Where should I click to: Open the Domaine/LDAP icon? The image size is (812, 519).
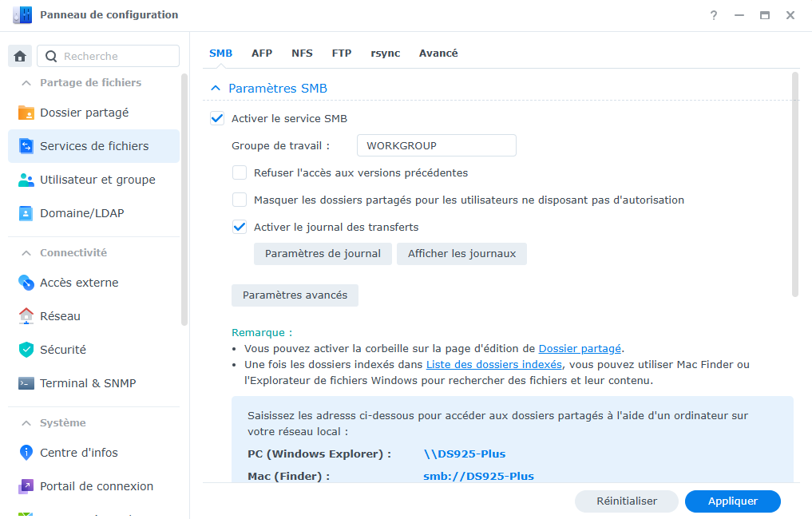pos(26,213)
